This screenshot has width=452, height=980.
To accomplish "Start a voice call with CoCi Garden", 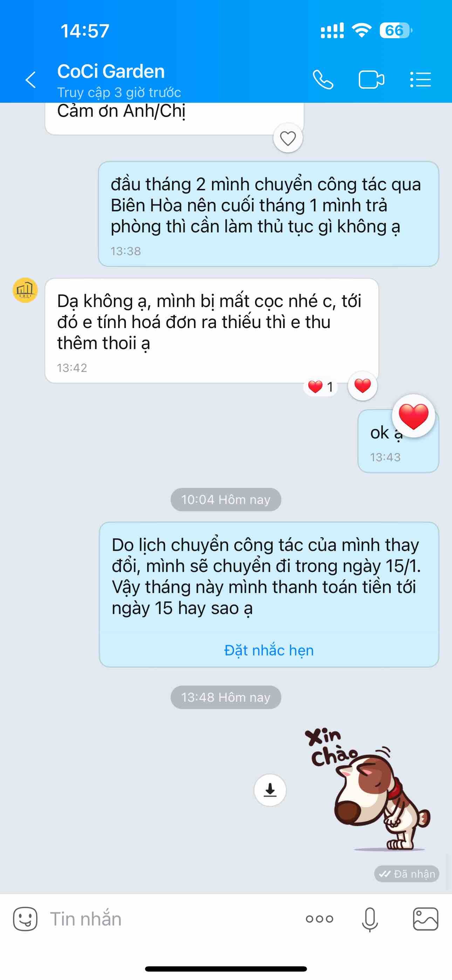I will click(323, 80).
